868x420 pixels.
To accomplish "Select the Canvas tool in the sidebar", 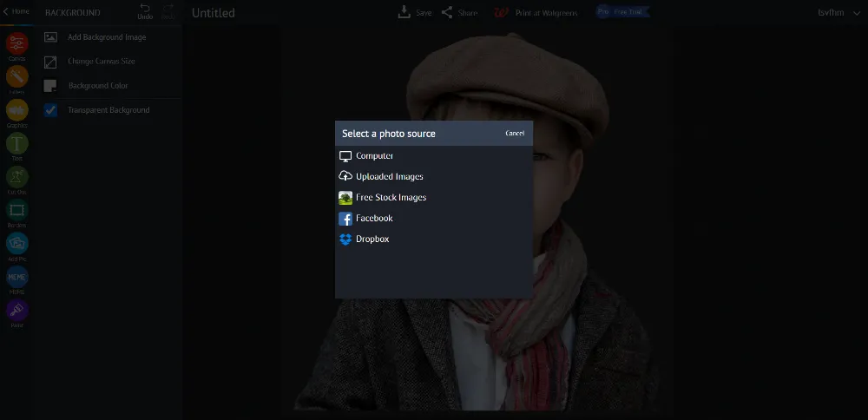I will (x=16, y=45).
